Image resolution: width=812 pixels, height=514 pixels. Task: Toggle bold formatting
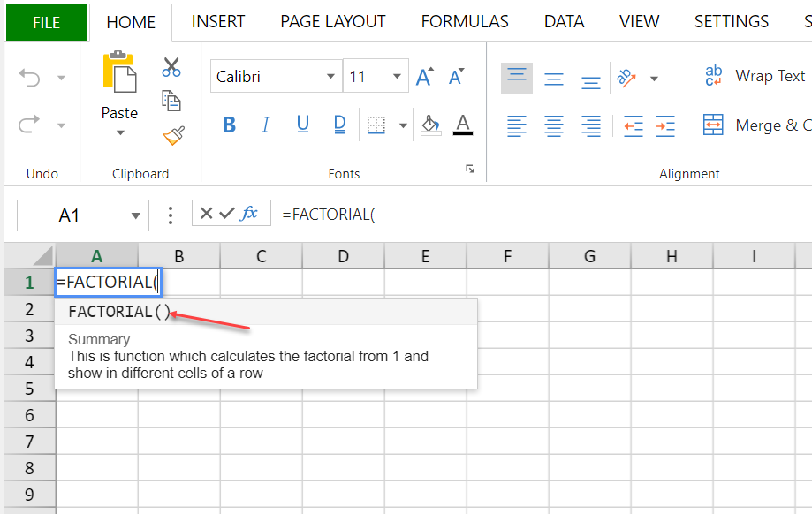pos(229,125)
